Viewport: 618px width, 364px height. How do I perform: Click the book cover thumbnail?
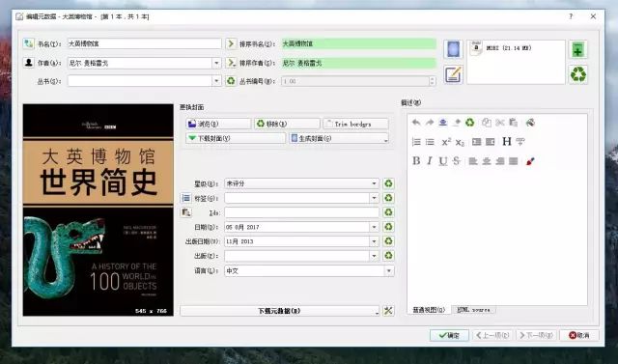(x=98, y=210)
